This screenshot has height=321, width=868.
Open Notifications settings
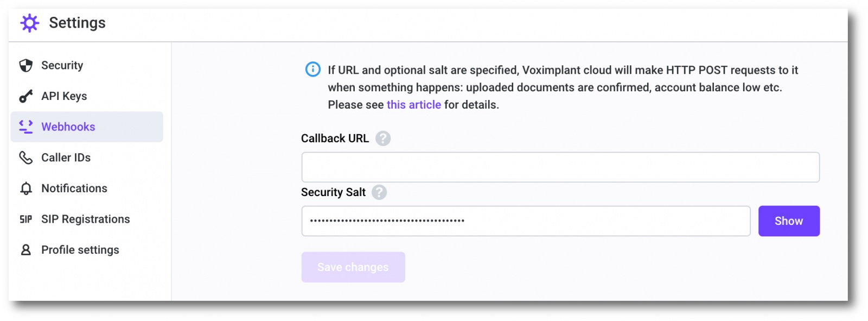(x=74, y=188)
